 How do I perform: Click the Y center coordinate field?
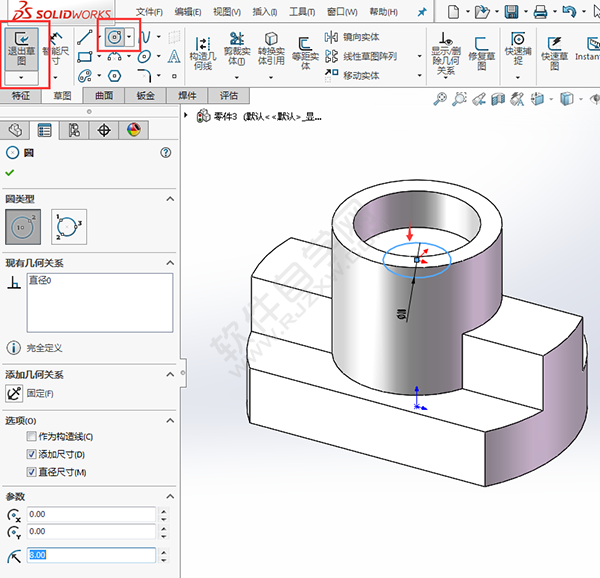[x=91, y=532]
